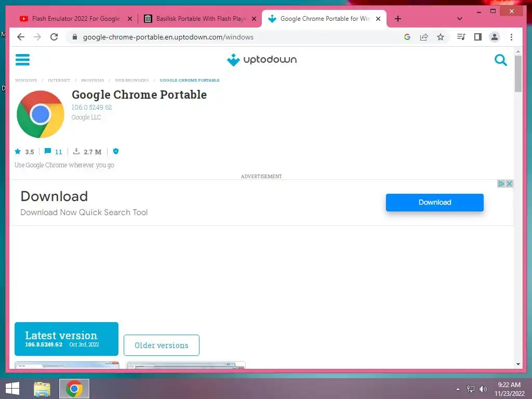Expand the tab search chevron
Image resolution: width=532 pixels, height=399 pixels.
coord(460,19)
